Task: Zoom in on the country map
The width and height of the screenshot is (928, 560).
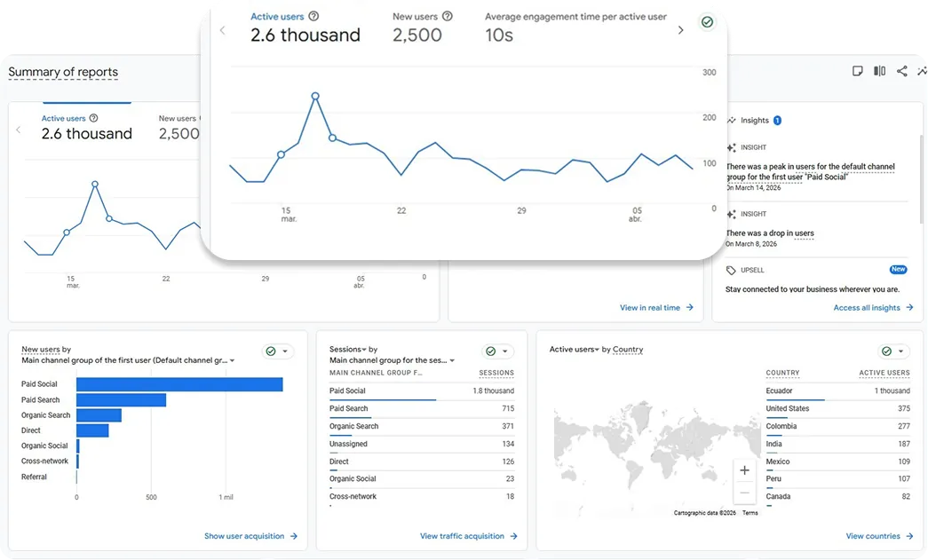Action: [x=744, y=470]
